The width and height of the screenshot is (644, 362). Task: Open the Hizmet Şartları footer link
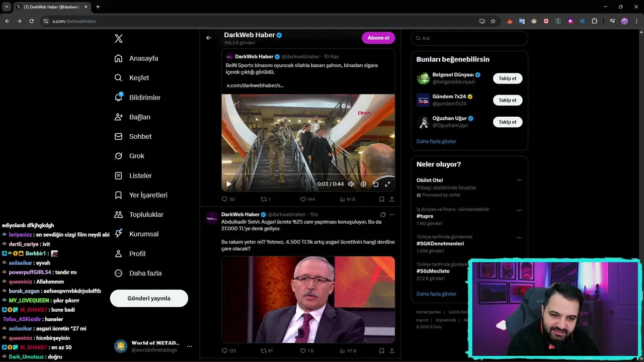428,312
